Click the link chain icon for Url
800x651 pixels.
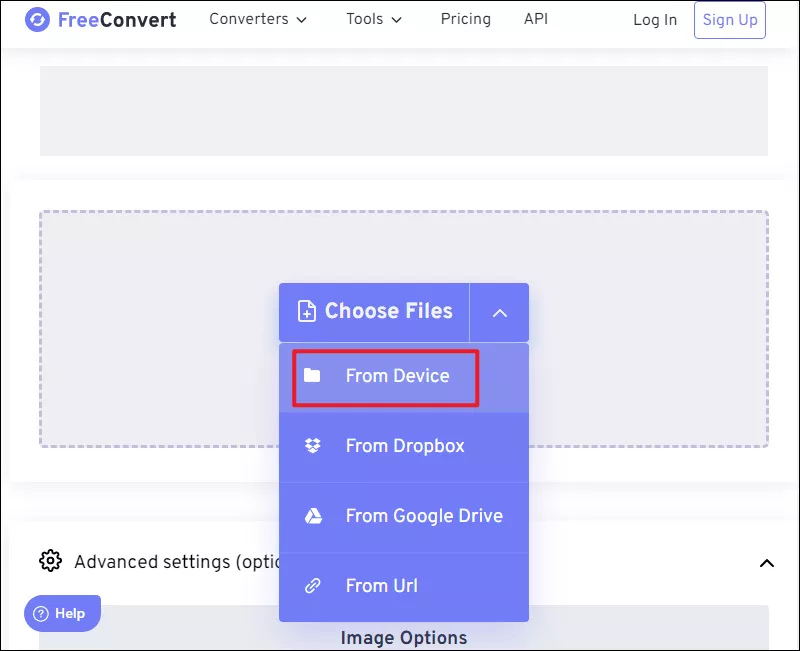pyautogui.click(x=312, y=586)
